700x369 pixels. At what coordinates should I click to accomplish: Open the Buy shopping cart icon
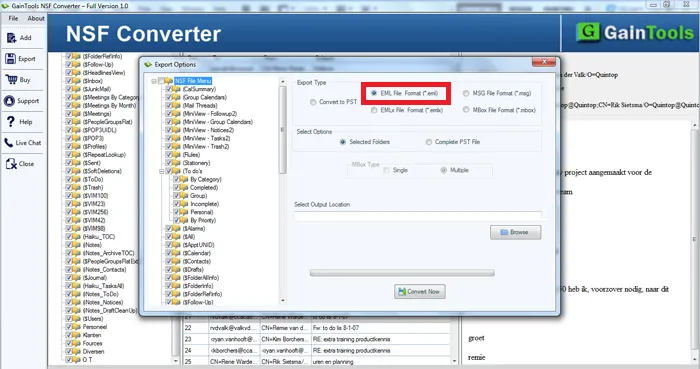(11, 79)
